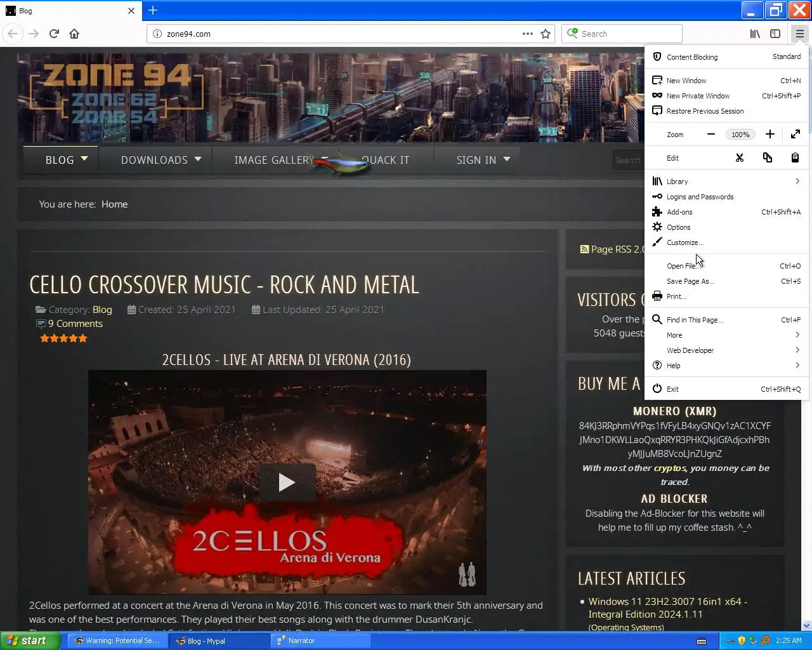This screenshot has height=650, width=812.
Task: Click the Copy icon in Edit row
Action: (x=768, y=157)
